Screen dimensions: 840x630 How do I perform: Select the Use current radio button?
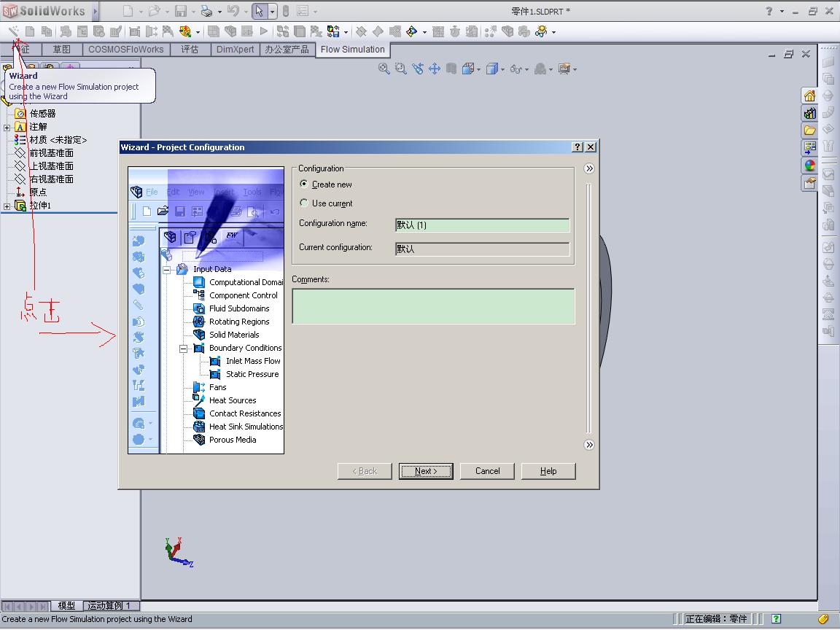click(x=304, y=203)
